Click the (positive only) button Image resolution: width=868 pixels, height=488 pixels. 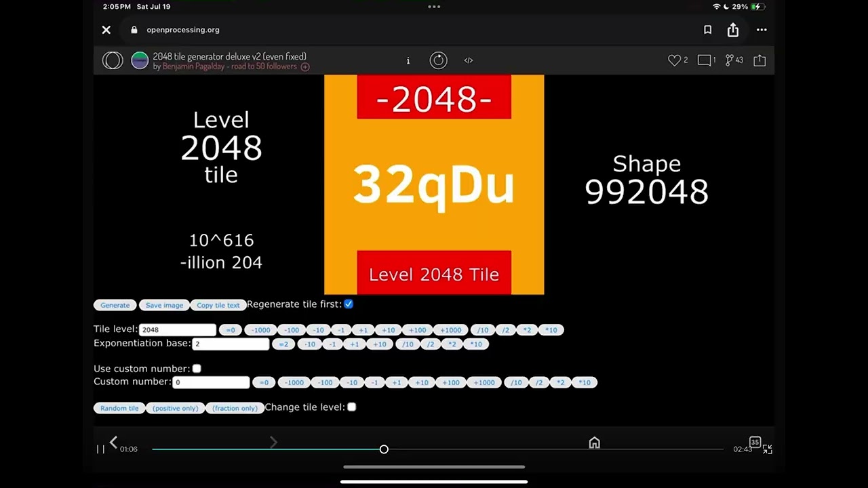pos(176,408)
